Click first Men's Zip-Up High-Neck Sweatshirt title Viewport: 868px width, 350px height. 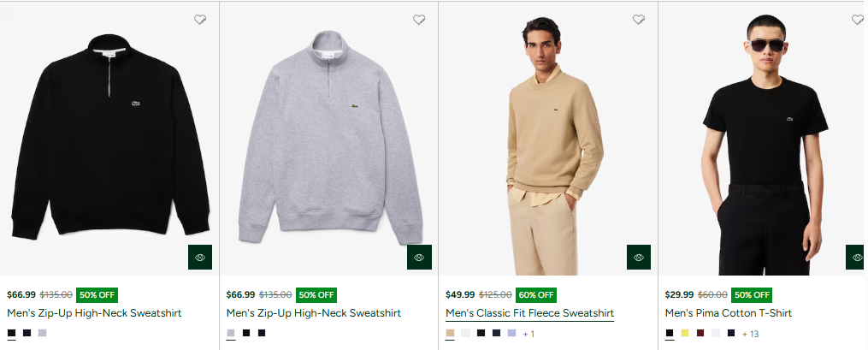(94, 313)
